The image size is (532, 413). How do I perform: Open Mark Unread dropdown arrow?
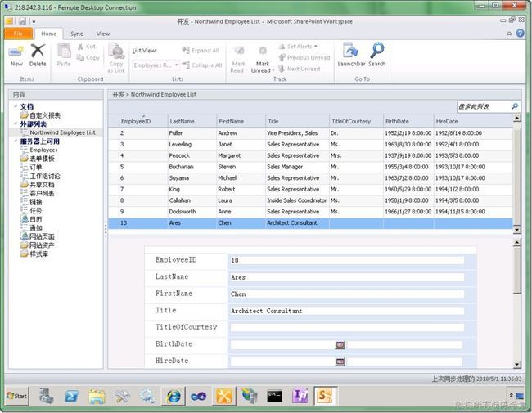coord(273,70)
